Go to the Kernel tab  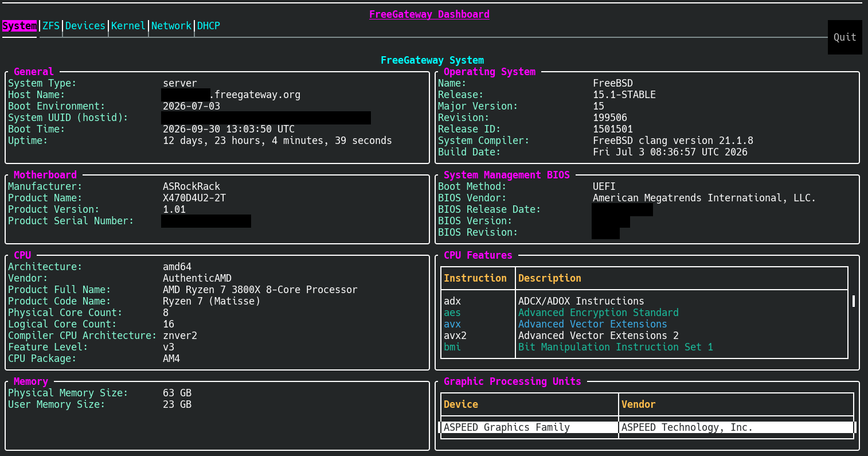point(128,26)
